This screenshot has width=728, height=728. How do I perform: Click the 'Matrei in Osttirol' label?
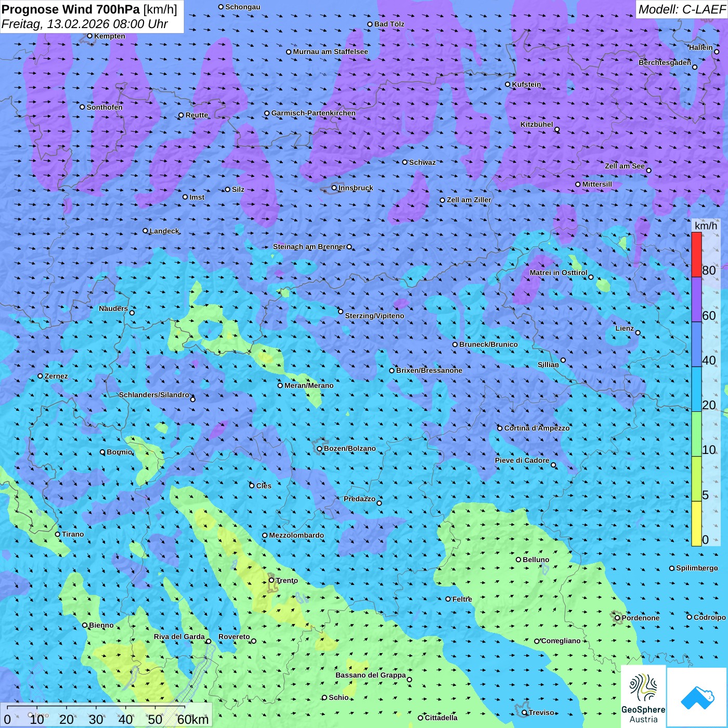[558, 272]
